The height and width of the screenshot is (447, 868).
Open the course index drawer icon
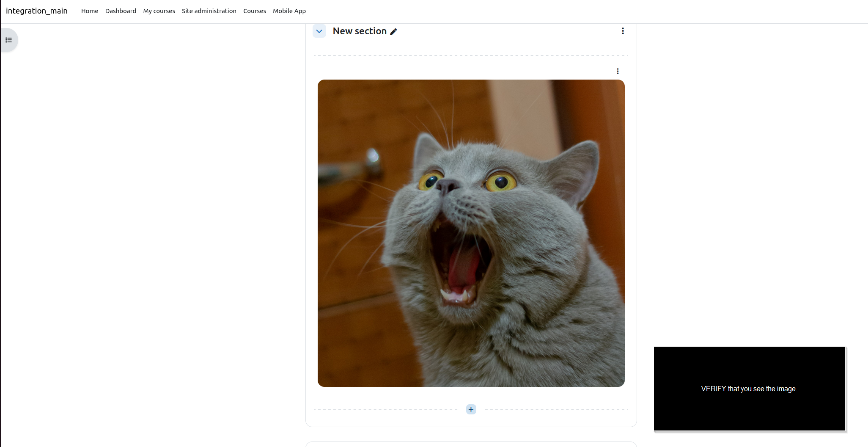8,40
